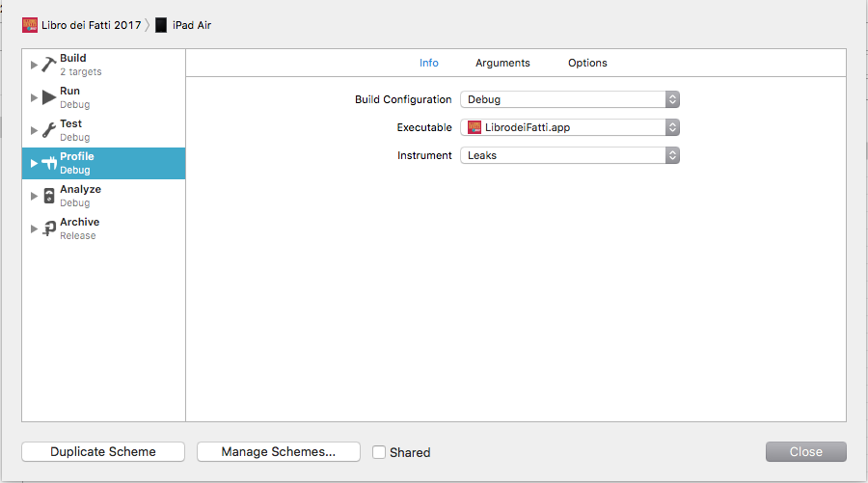Select the Run row label

69,91
